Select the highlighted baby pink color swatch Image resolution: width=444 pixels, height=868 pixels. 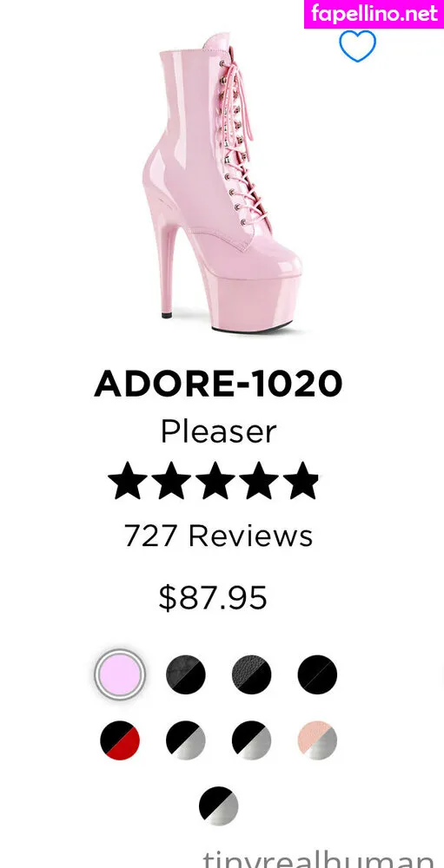119,674
